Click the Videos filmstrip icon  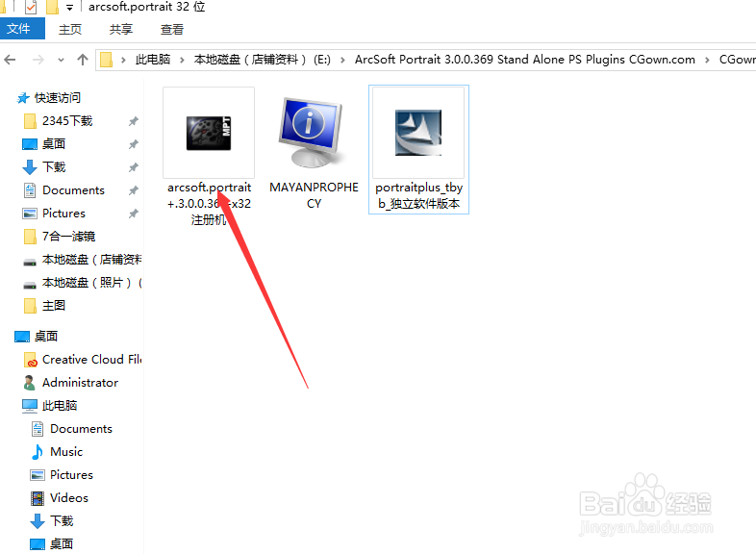click(38, 498)
